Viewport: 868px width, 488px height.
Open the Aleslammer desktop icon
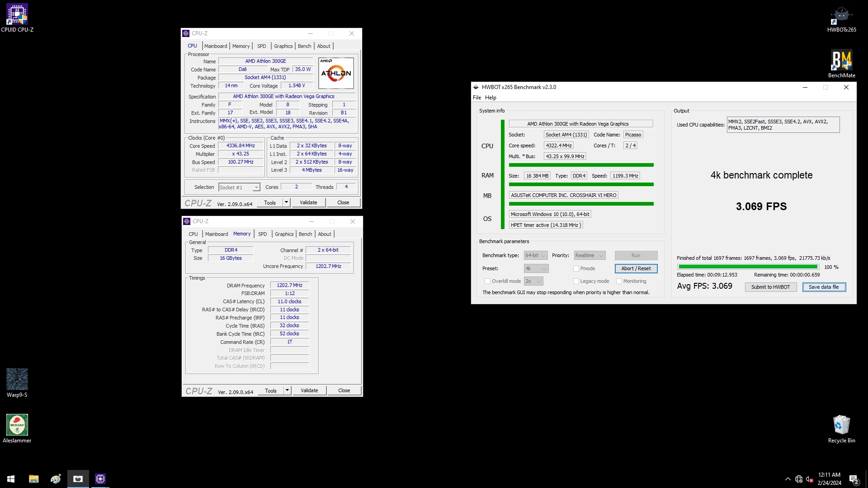[17, 429]
